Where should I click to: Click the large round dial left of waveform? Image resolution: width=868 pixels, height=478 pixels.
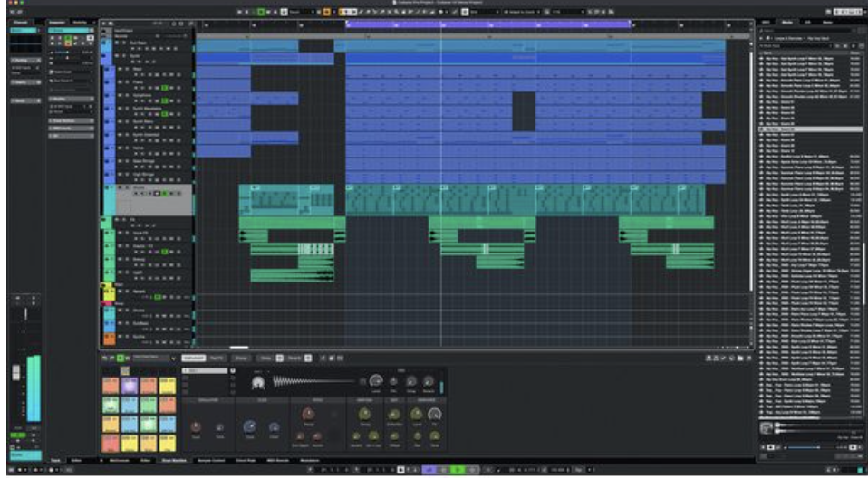pyautogui.click(x=257, y=382)
